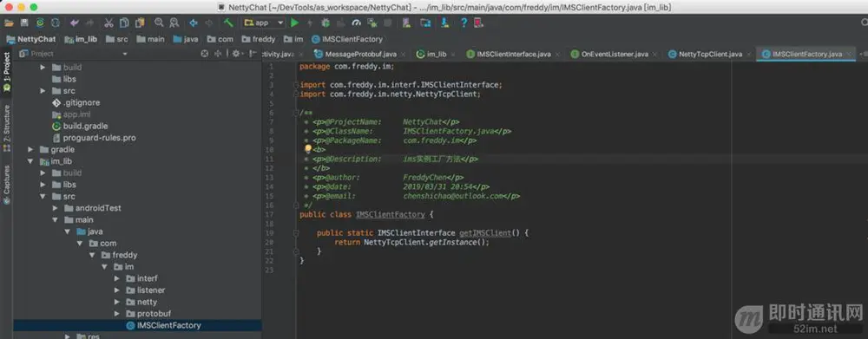The height and width of the screenshot is (339, 868).
Task: Switch to the MessageProtobuf.java tab
Action: tap(360, 55)
